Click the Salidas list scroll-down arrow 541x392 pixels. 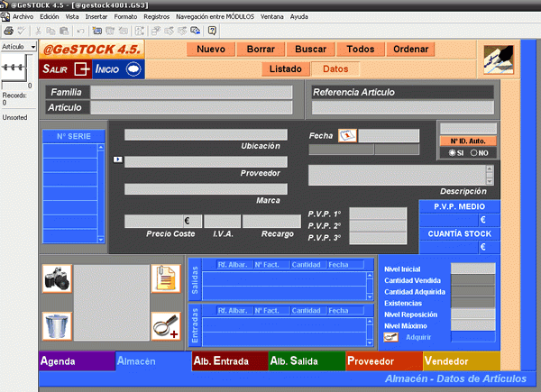pyautogui.click(x=370, y=296)
